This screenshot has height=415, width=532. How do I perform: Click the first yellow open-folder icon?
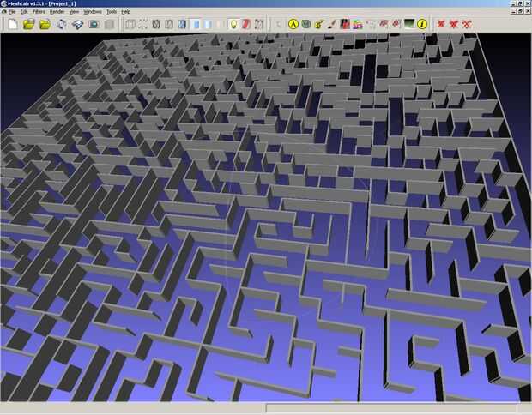[29, 24]
